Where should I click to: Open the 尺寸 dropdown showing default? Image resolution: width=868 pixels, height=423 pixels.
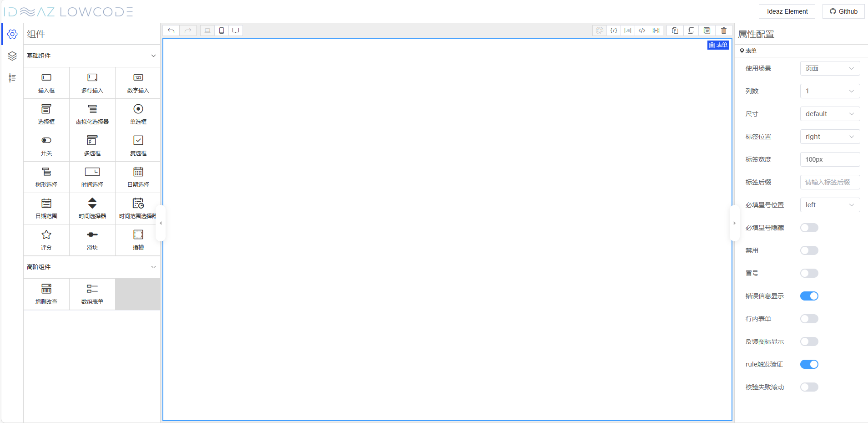[x=829, y=114]
